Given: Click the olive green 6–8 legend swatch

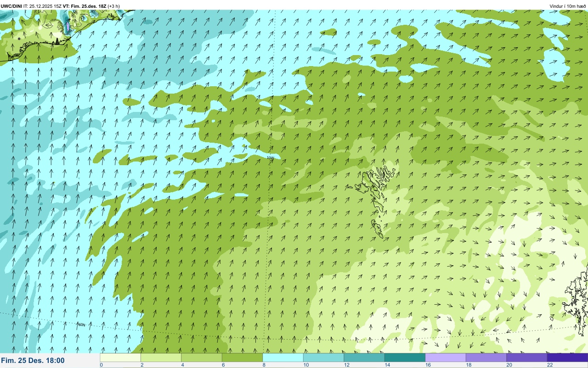Looking at the screenshot, I should tap(242, 357).
